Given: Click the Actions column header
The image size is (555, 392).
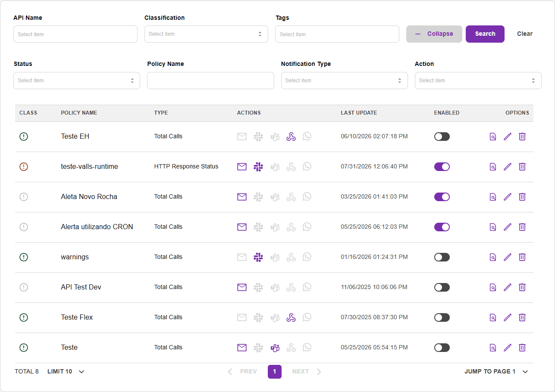Looking at the screenshot, I should [x=249, y=113].
